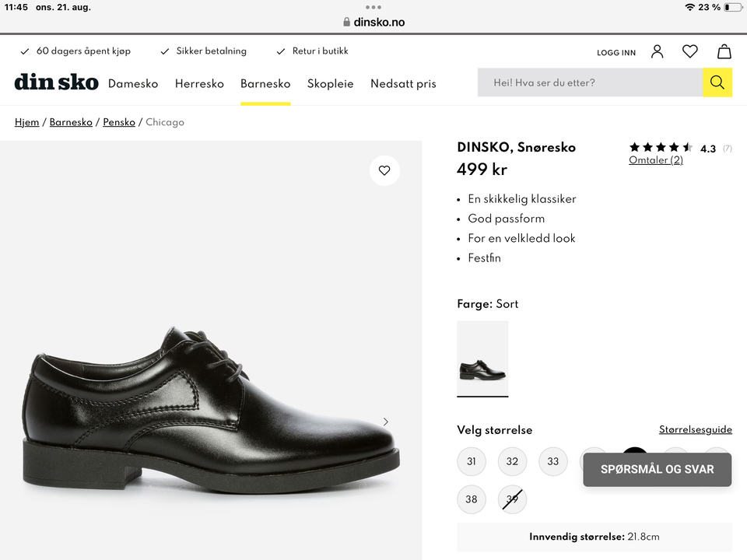Go to Nedsatt pris section
This screenshot has height=560, width=747.
coord(403,84)
